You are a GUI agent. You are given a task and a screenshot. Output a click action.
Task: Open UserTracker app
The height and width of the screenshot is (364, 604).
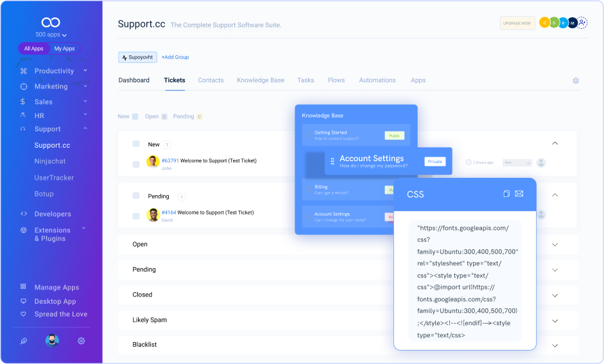(54, 178)
